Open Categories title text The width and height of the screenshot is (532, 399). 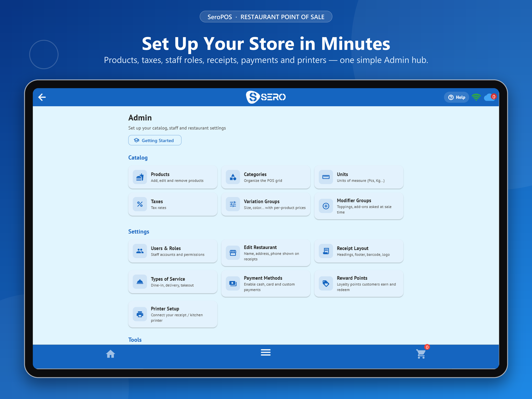coord(255,174)
